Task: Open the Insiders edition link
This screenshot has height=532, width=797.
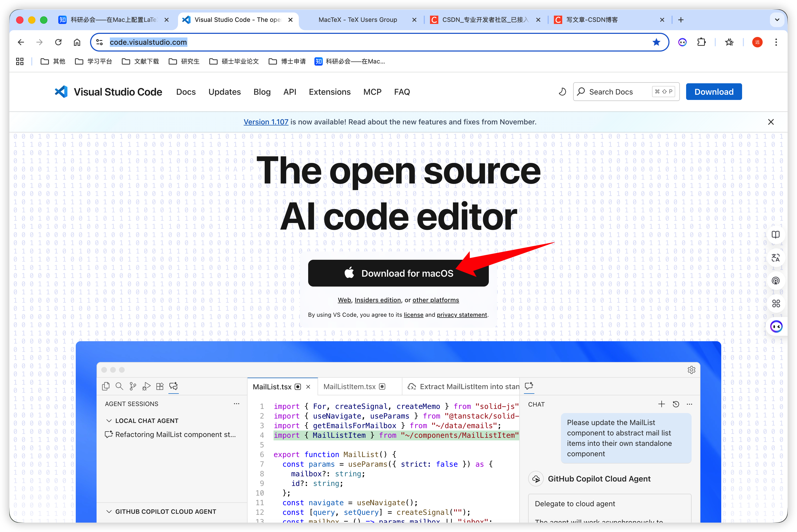Action: tap(378, 300)
